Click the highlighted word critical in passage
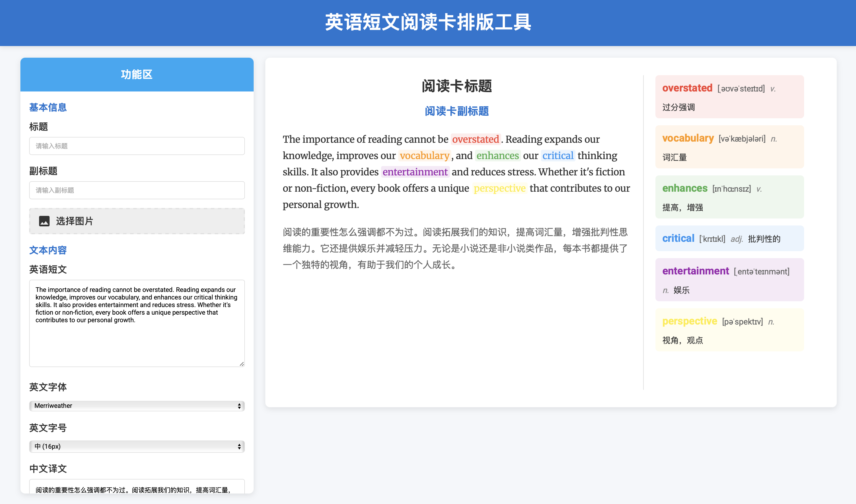The height and width of the screenshot is (504, 856). [558, 156]
